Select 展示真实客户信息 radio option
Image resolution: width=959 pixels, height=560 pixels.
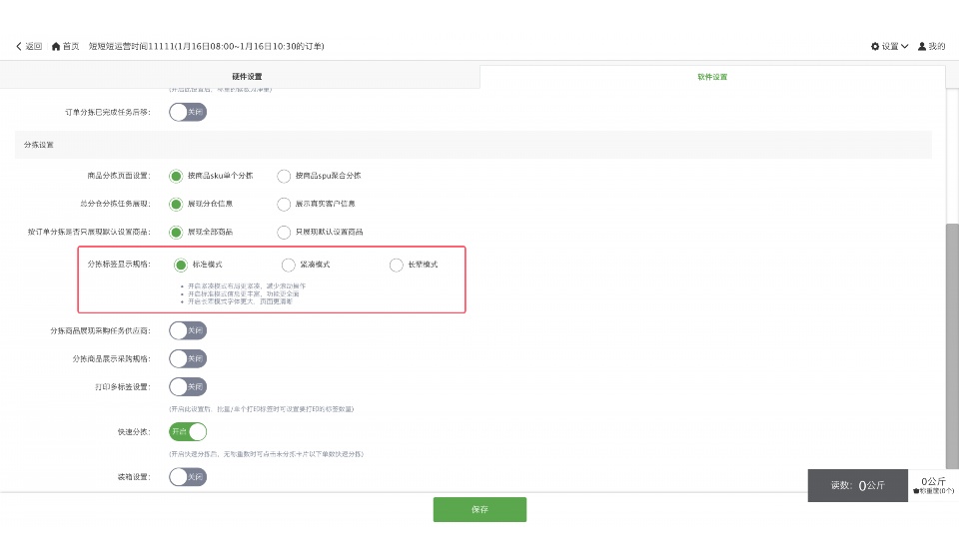coord(284,204)
